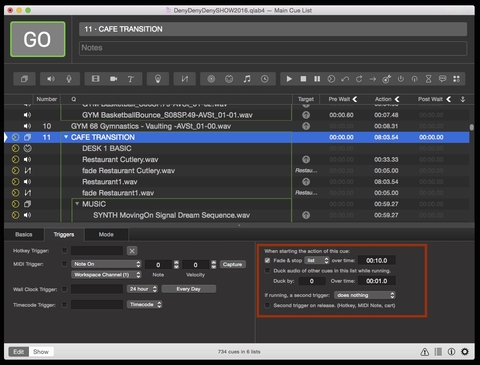This screenshot has height=365, width=480.
Task: Enable the Wall Clock Trigger checkbox
Action: (64, 289)
